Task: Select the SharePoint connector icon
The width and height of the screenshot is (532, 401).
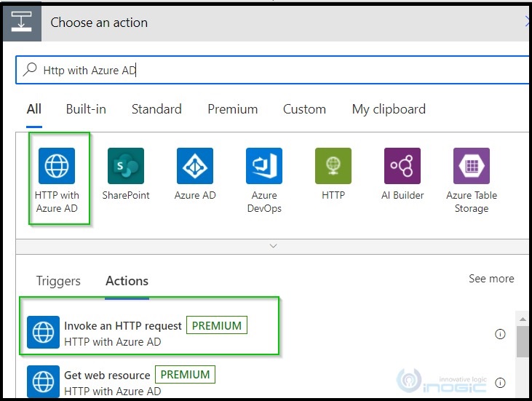Action: [126, 166]
